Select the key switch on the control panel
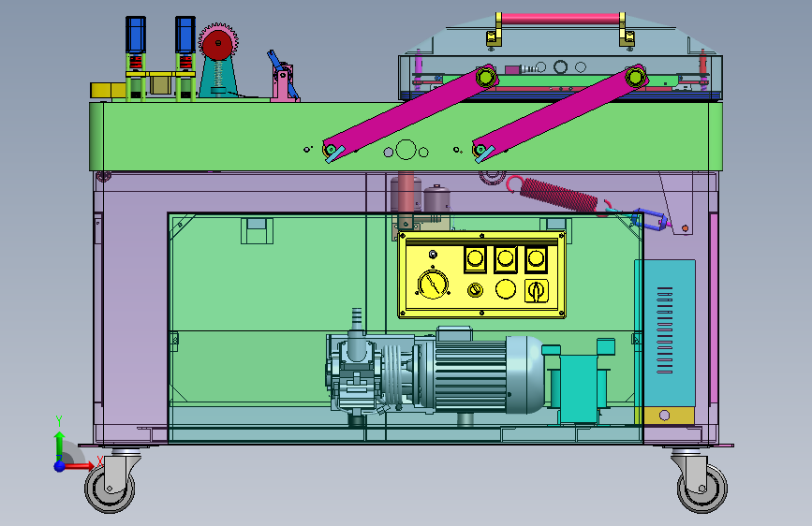Viewport: 812px width, 526px height. click(475, 289)
